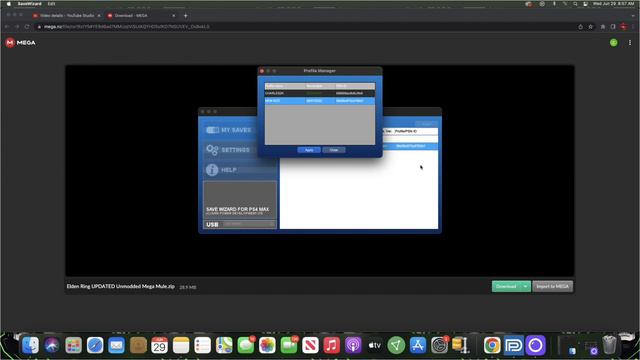Open Notes from the Dock
This screenshot has width=640, height=360.
click(181, 345)
